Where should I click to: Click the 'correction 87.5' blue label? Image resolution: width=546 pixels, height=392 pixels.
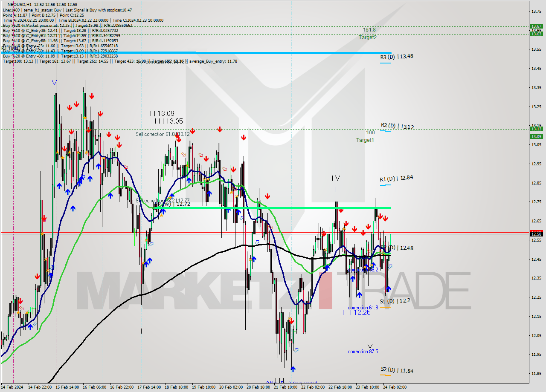363,352
